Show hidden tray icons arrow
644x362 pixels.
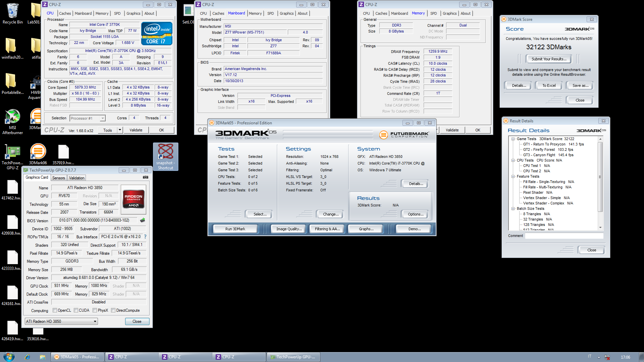(599, 357)
